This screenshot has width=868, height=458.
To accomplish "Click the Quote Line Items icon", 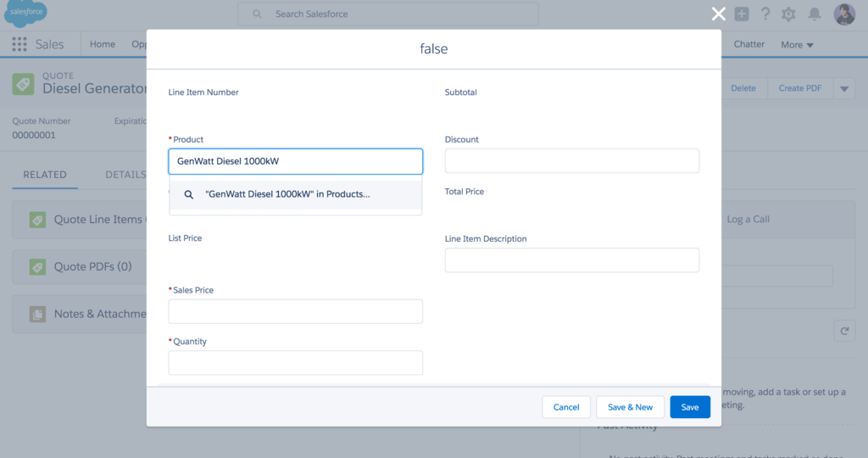I will [37, 220].
